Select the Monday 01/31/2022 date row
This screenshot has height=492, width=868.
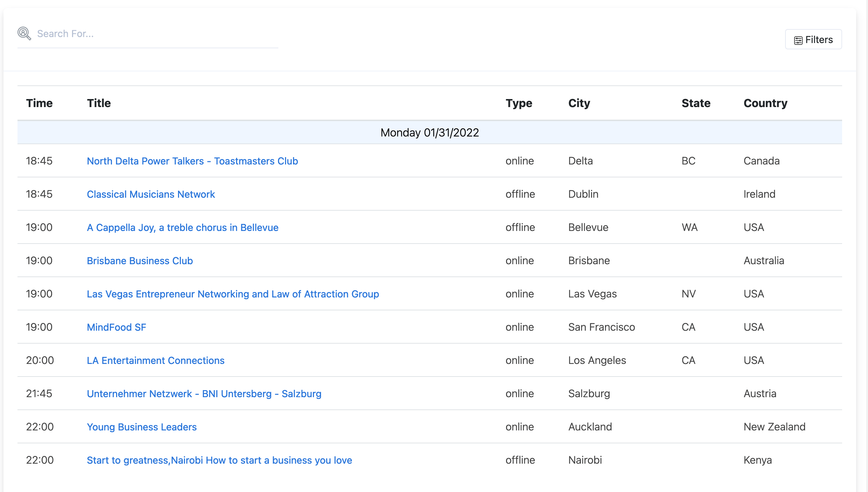(430, 132)
